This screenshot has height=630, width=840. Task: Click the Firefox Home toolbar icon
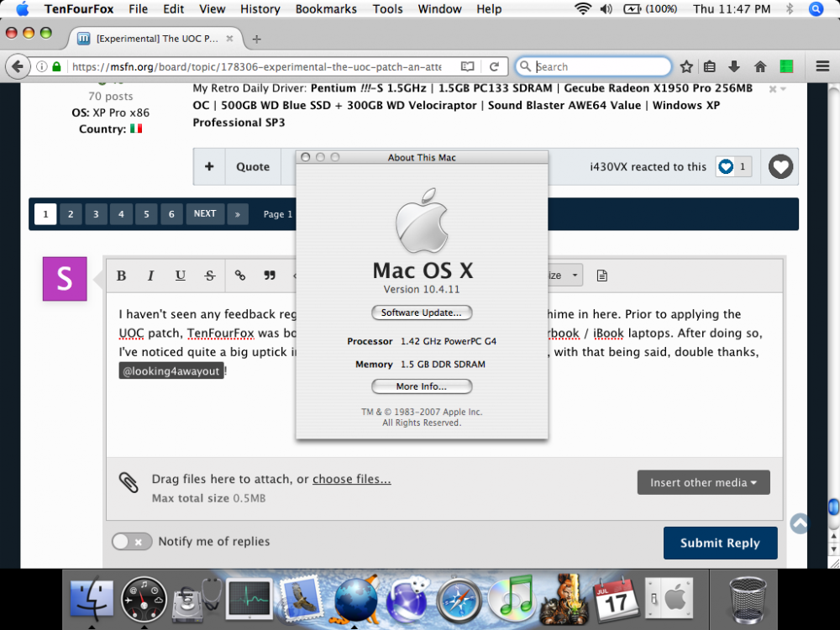pos(760,66)
